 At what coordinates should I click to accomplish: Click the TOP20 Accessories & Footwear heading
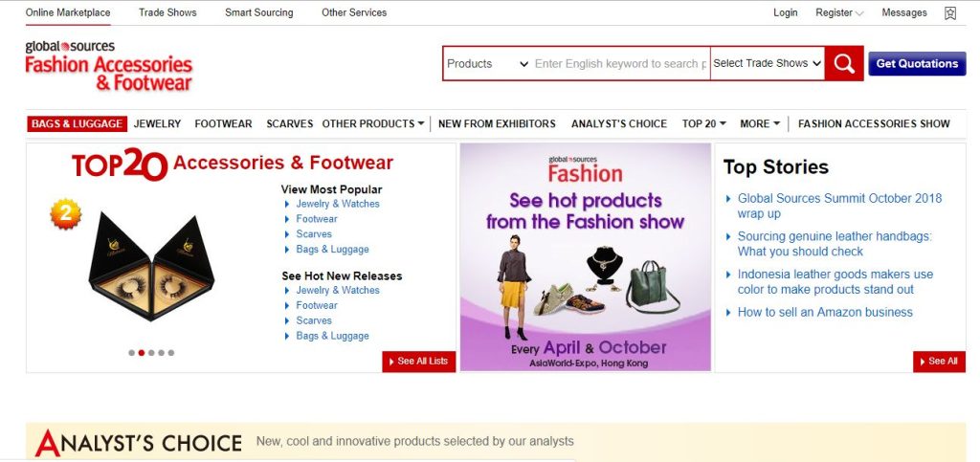(x=233, y=164)
